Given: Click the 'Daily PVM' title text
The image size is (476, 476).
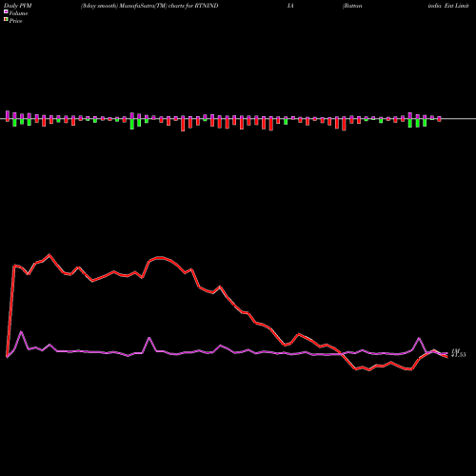Looking at the screenshot, I should click(18, 6).
